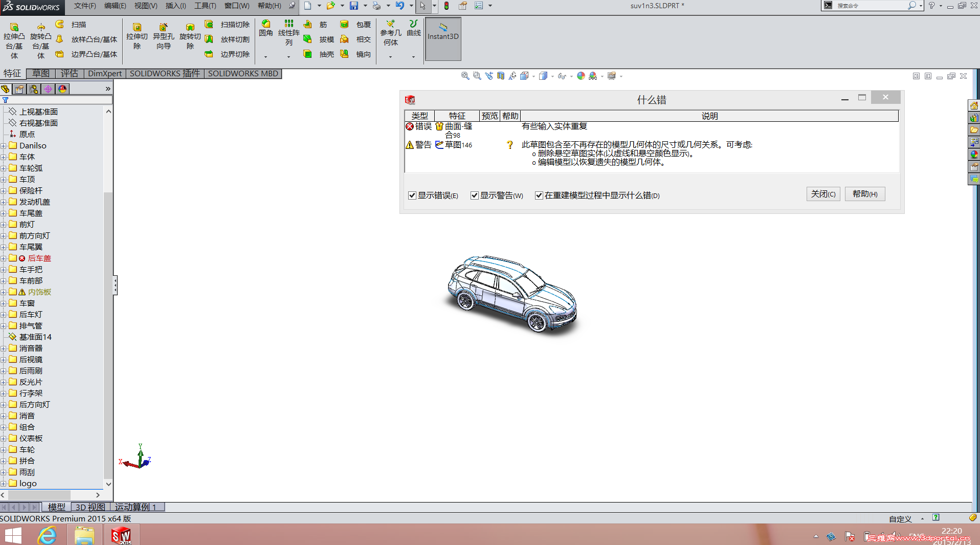Select 基准面14 in the feature tree

point(35,337)
